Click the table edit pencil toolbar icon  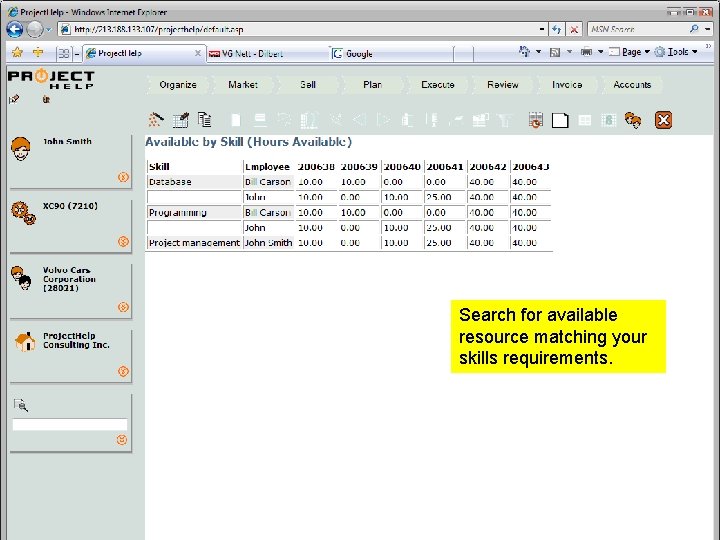coord(180,120)
